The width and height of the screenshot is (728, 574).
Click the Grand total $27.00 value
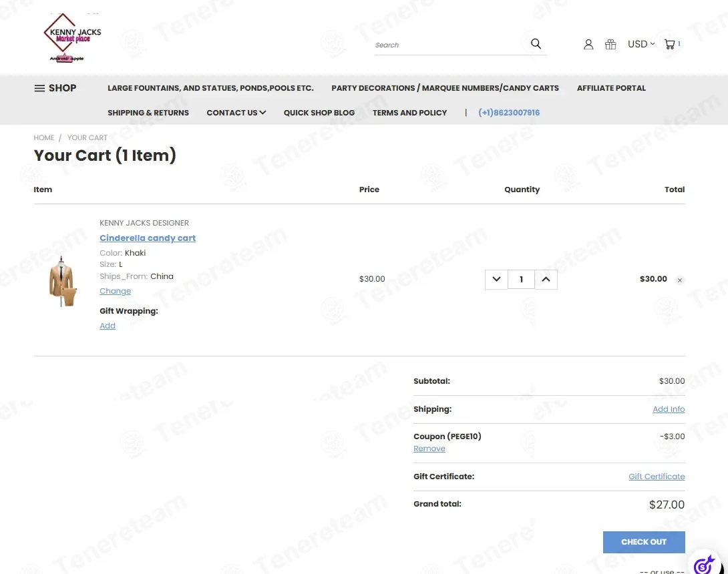[x=667, y=505]
